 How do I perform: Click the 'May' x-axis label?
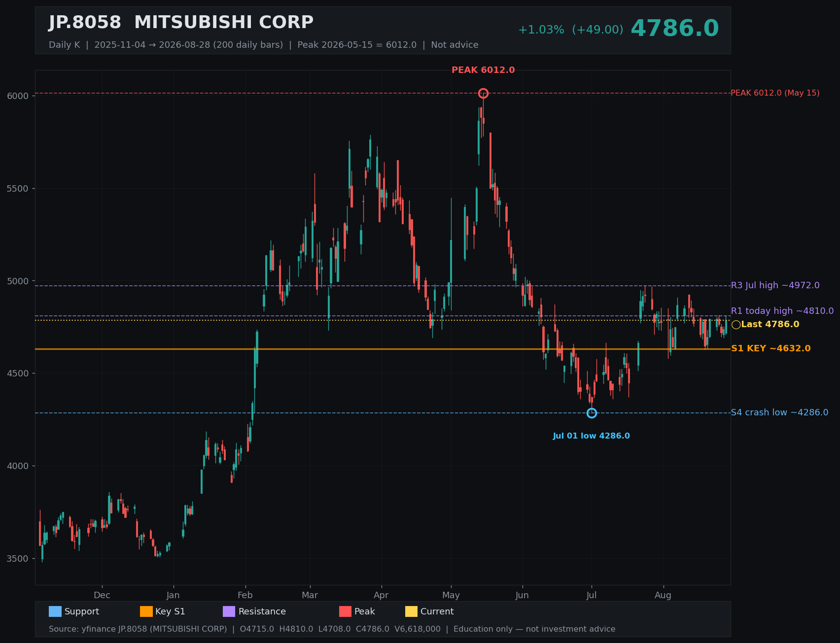click(x=451, y=595)
